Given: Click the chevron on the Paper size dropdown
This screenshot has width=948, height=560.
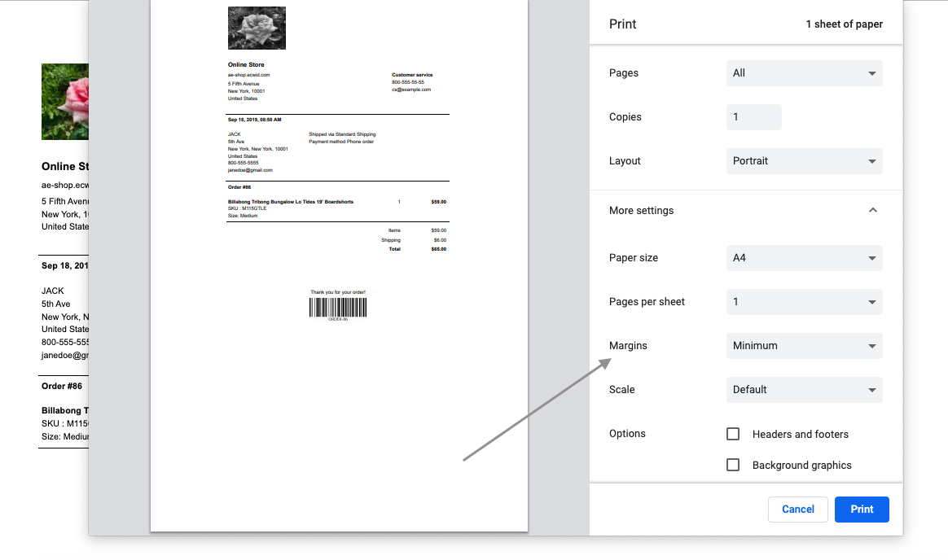Looking at the screenshot, I should coord(872,258).
